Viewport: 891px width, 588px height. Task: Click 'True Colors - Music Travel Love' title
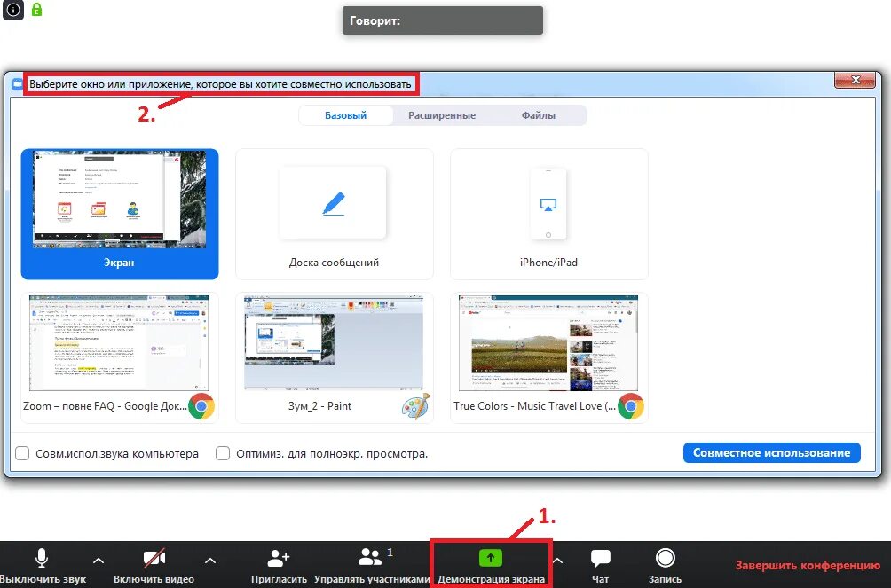coord(534,406)
